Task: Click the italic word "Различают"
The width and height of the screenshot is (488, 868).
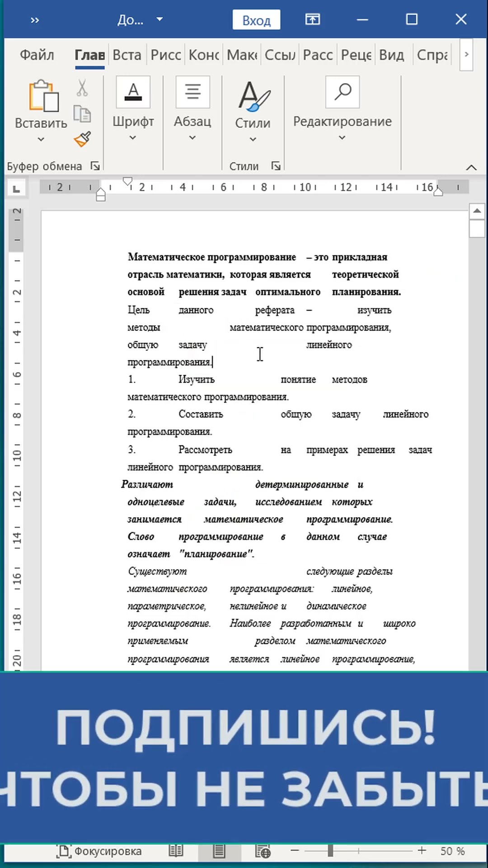Action: point(147,485)
